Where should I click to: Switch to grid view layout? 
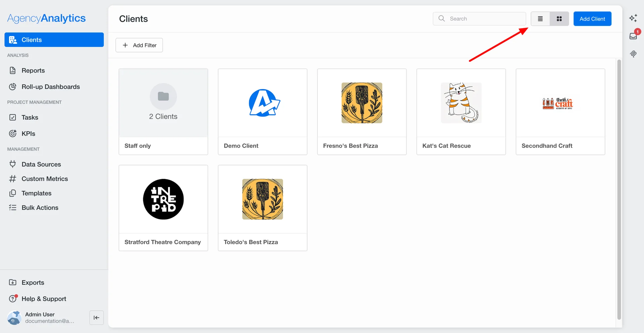coord(559,19)
